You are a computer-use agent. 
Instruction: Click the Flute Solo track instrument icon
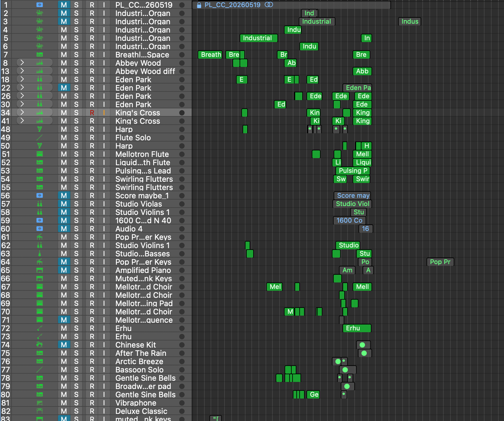tap(40, 138)
